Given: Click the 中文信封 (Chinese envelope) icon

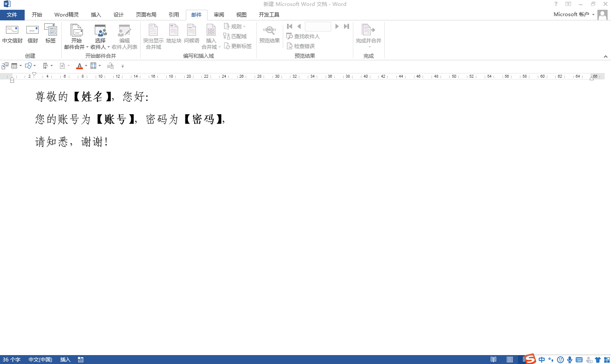Looking at the screenshot, I should point(12,34).
